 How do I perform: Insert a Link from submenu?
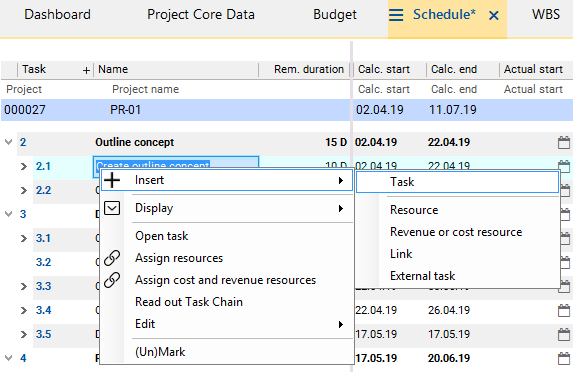tap(401, 254)
